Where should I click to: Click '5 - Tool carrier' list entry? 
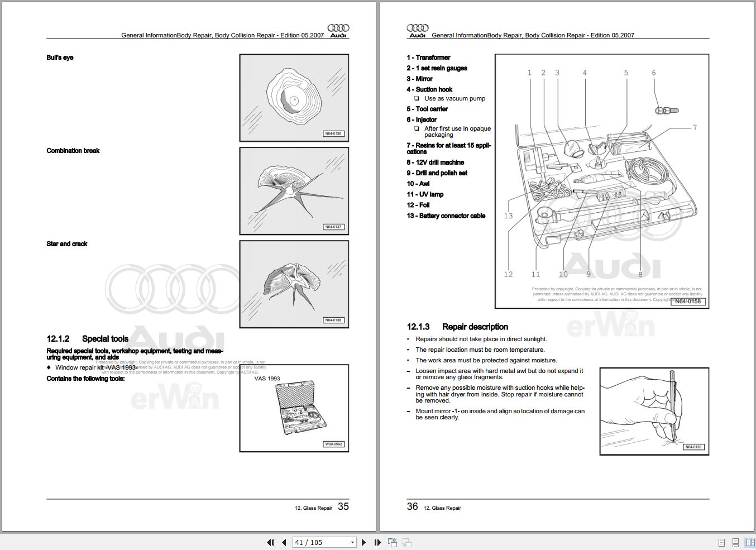coord(427,109)
